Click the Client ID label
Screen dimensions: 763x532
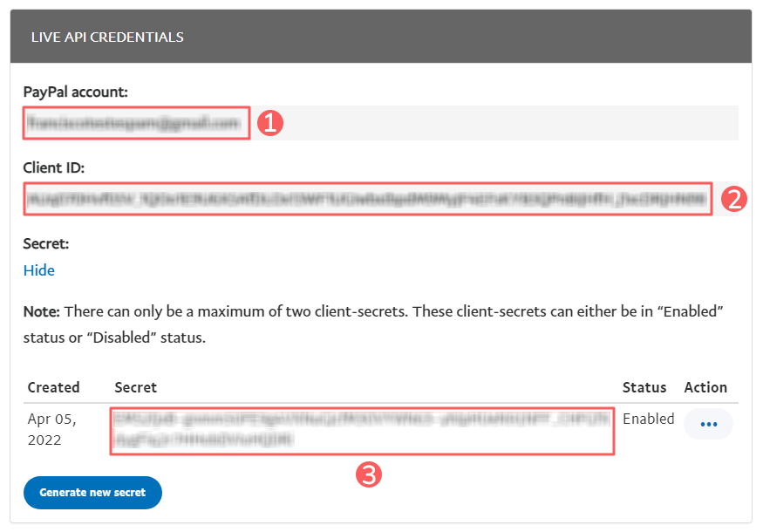pos(53,168)
